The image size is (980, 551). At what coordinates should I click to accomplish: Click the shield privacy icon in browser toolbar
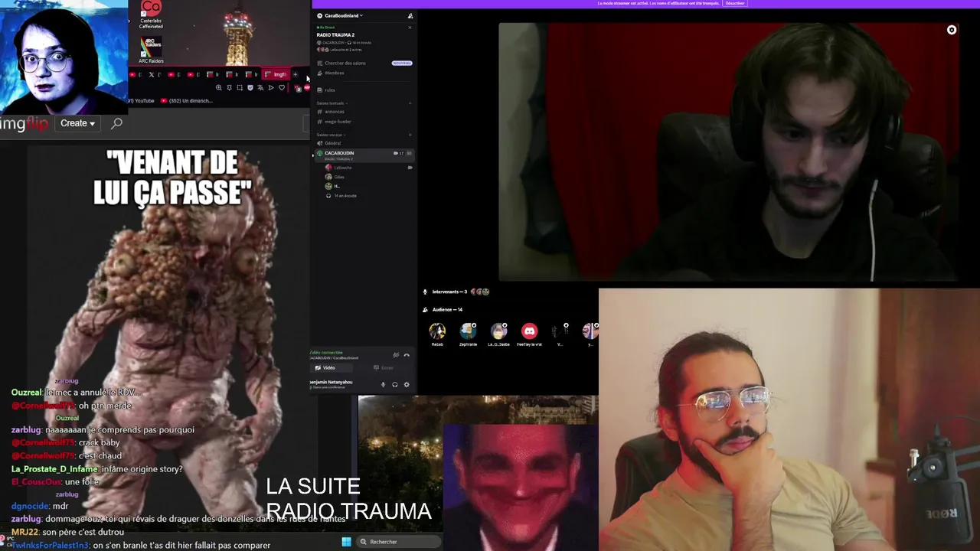pyautogui.click(x=250, y=88)
